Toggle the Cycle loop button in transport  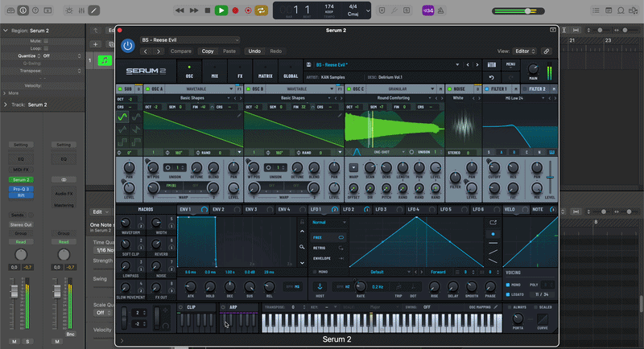[x=261, y=10]
